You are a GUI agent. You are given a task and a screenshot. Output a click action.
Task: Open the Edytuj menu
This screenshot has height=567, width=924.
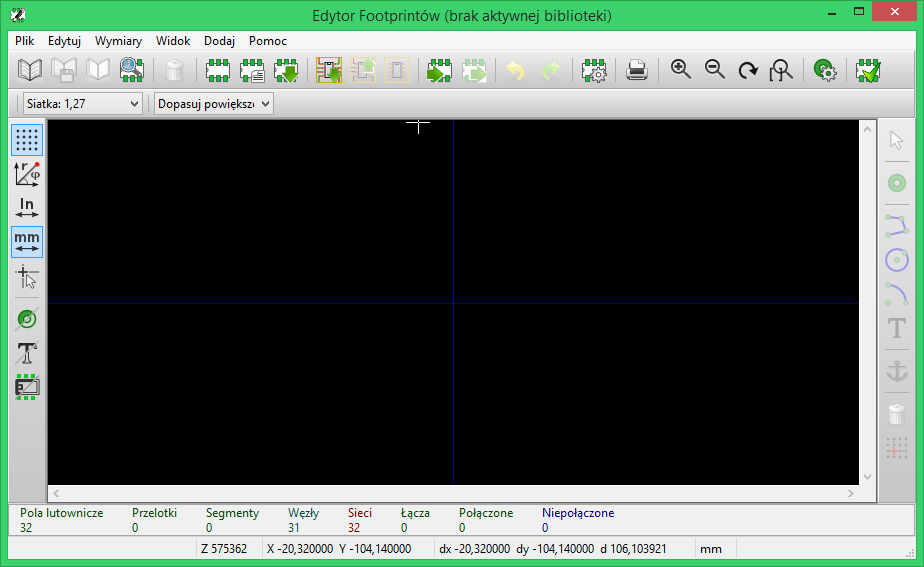(64, 41)
